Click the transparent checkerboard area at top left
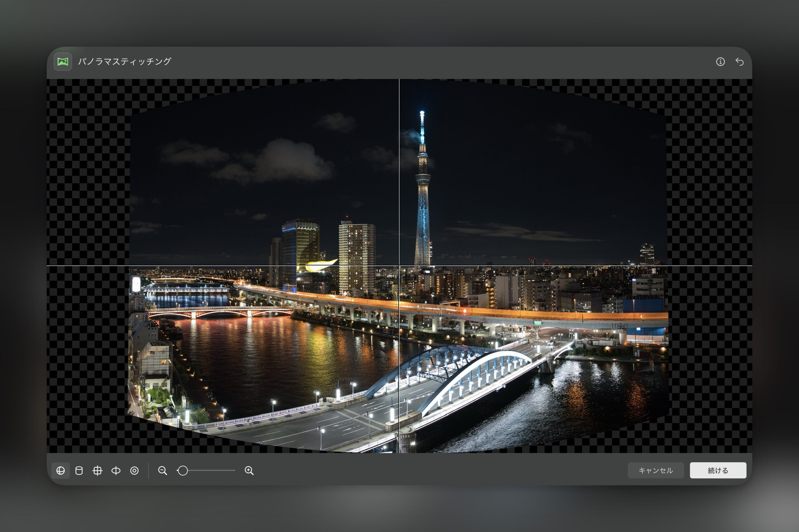799x532 pixels. 85,102
